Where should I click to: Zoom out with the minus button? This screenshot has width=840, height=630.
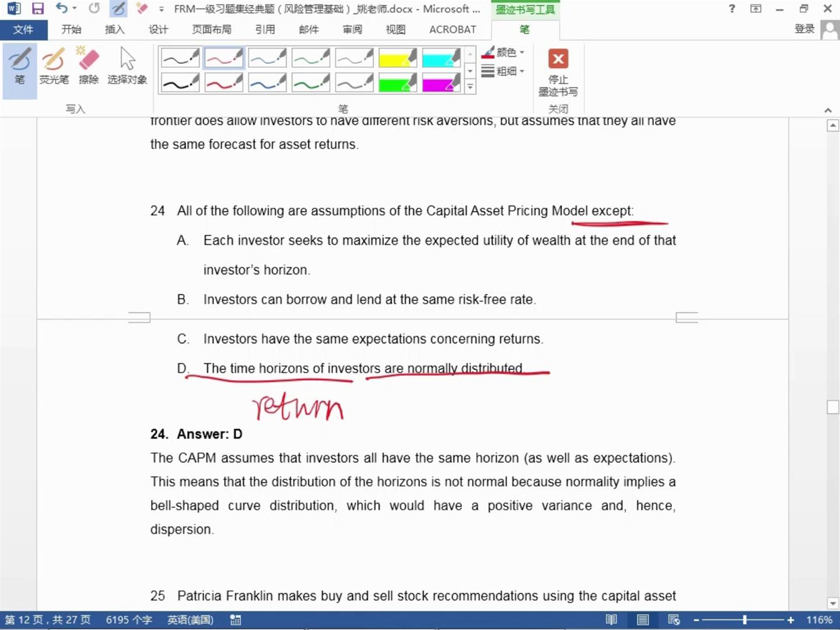tap(696, 620)
